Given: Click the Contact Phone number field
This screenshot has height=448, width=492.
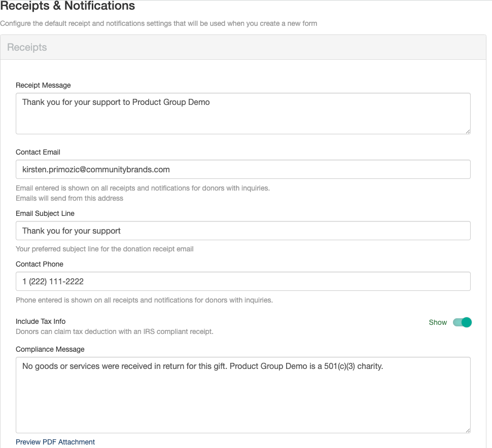Looking at the screenshot, I should click(x=243, y=281).
